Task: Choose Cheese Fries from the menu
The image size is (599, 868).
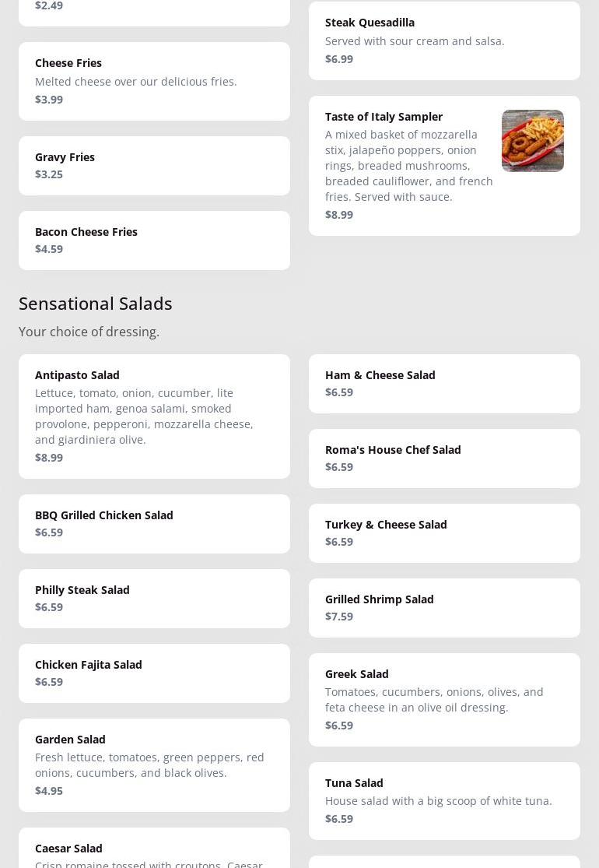Action: pyautogui.click(x=154, y=81)
